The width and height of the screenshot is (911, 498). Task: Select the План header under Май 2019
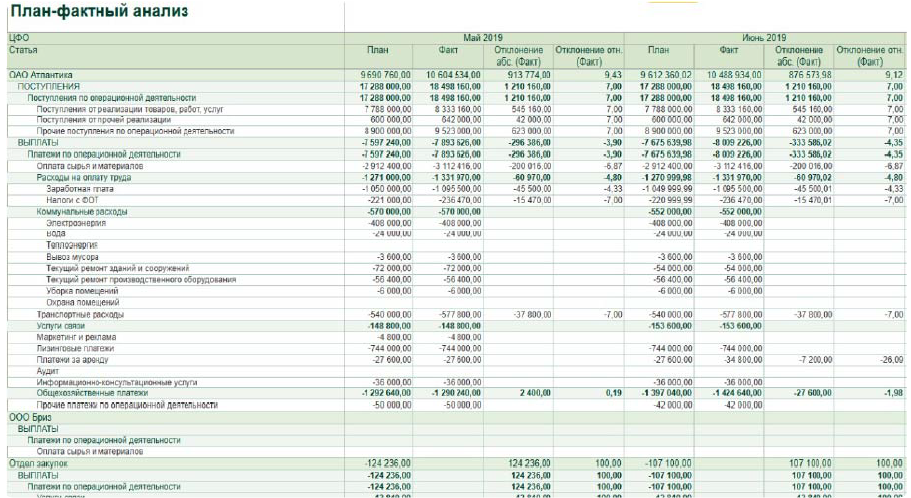coord(377,50)
